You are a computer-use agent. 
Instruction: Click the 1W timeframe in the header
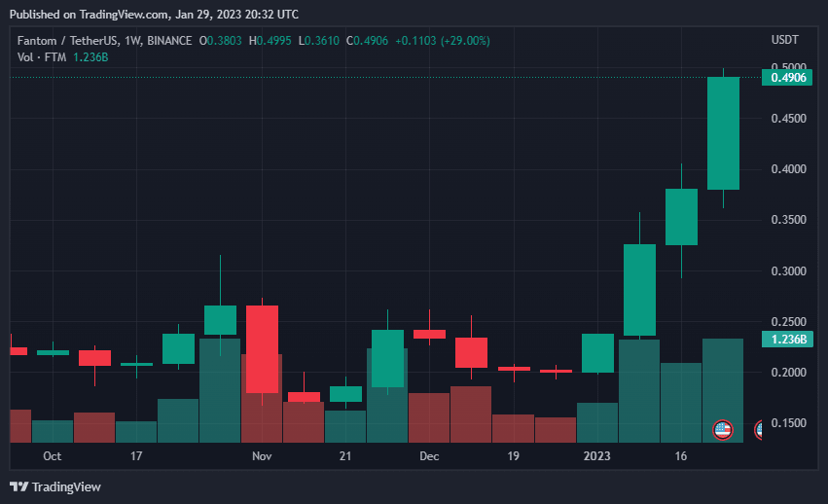pos(132,41)
